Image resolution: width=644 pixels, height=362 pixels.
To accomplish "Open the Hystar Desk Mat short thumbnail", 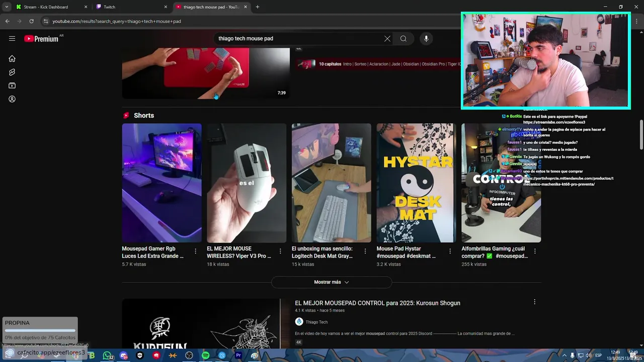I will [416, 183].
